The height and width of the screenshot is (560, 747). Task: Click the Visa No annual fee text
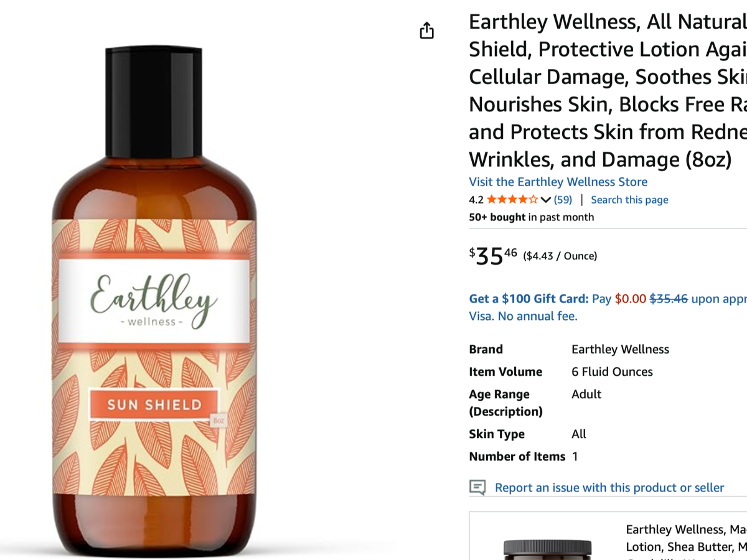[523, 316]
